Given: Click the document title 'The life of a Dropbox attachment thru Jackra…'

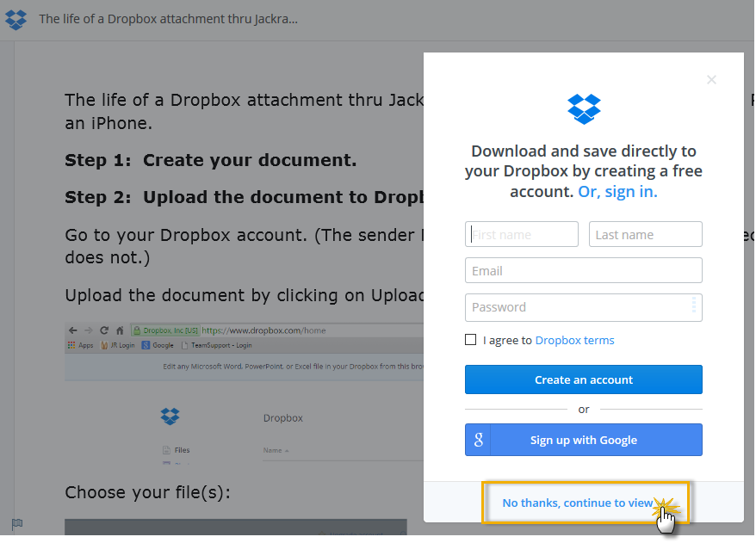Looking at the screenshot, I should 168,19.
